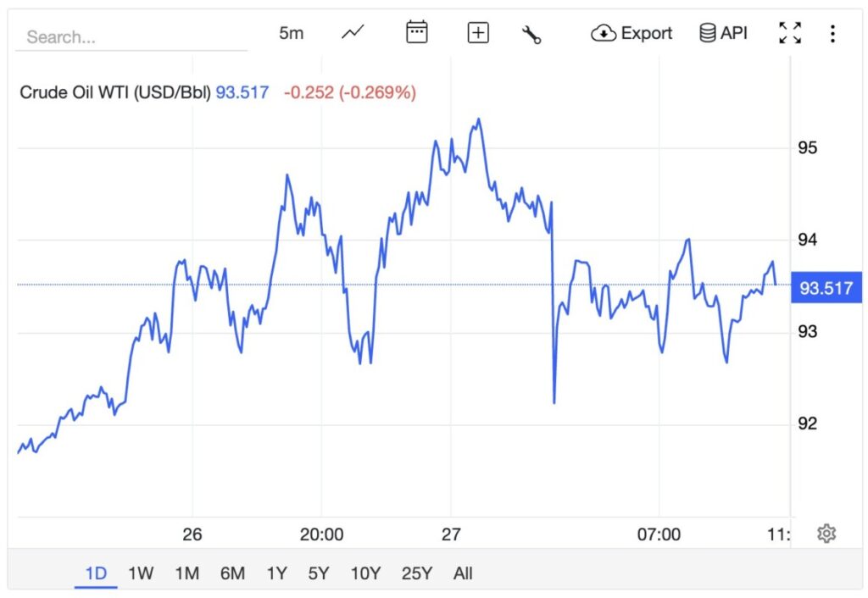
Task: Open the calendar date range icon
Action: click(x=415, y=32)
